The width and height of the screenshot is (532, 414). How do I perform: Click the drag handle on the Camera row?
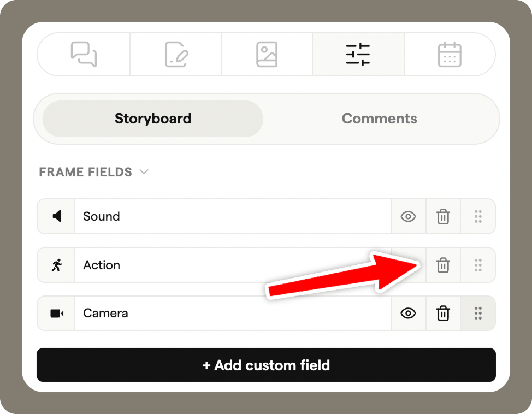[478, 313]
